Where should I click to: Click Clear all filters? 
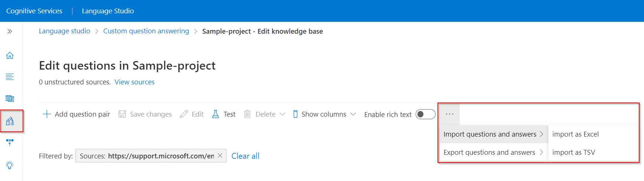point(245,156)
